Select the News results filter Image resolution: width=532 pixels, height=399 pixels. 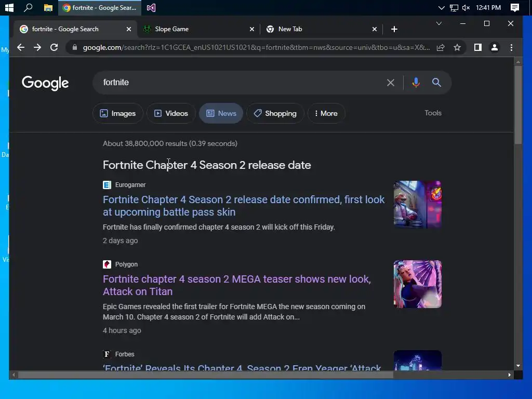pyautogui.click(x=221, y=113)
